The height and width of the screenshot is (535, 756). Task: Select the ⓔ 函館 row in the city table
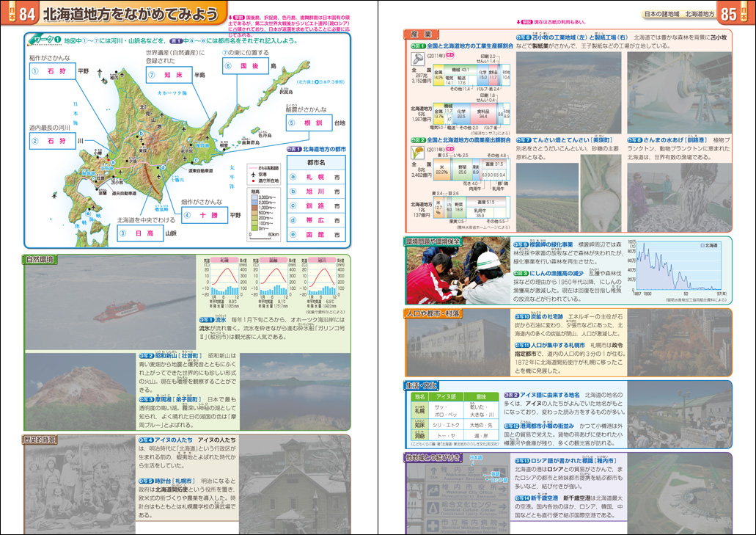pos(316,234)
